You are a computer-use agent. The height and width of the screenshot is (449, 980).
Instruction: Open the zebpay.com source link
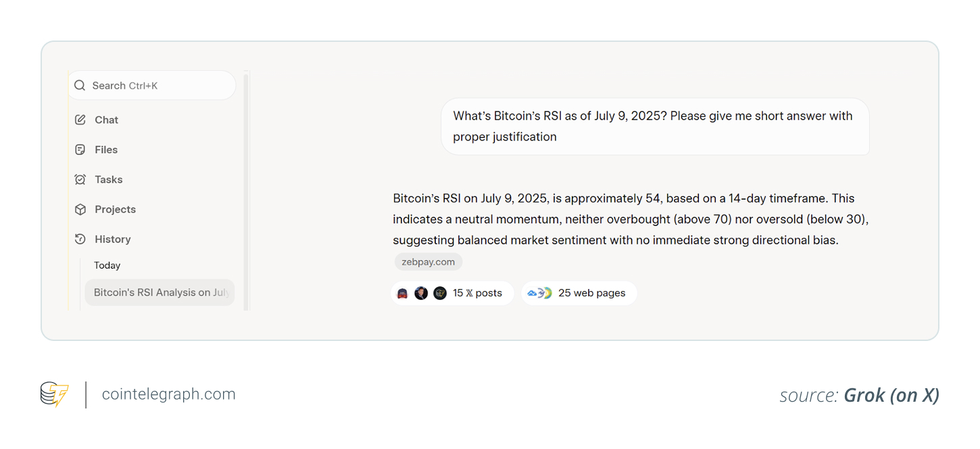428,262
